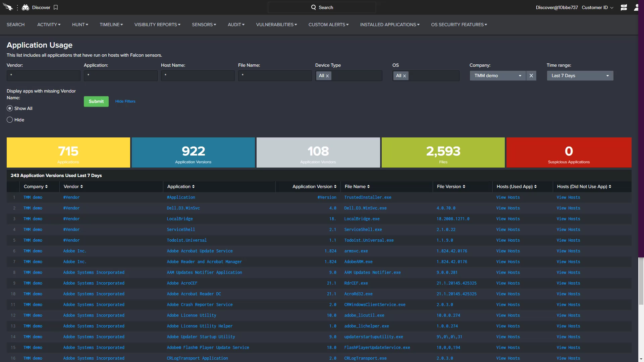644x362 pixels.
Task: Open the OS SECURITY FEATURES menu
Action: (x=459, y=24)
